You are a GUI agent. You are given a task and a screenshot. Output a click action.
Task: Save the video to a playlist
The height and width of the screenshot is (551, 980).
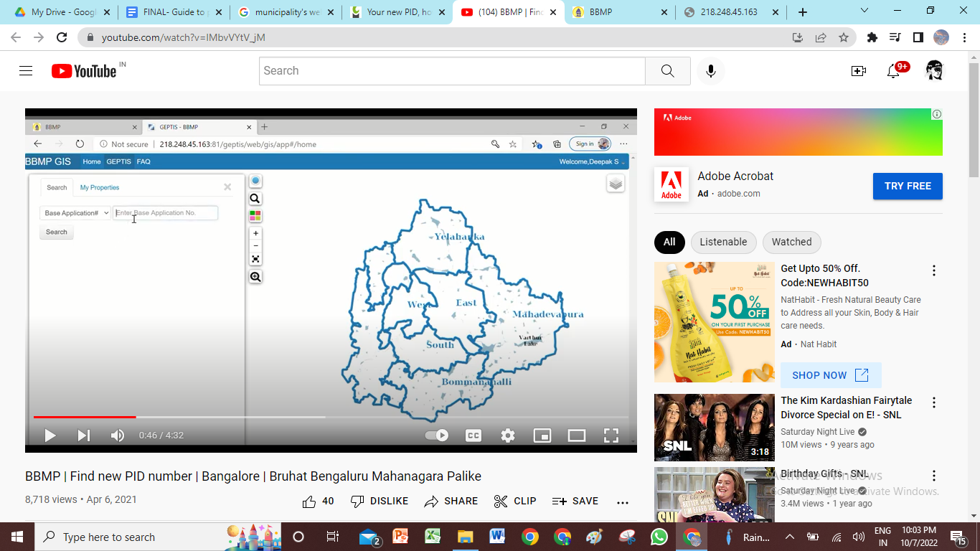[x=575, y=501]
